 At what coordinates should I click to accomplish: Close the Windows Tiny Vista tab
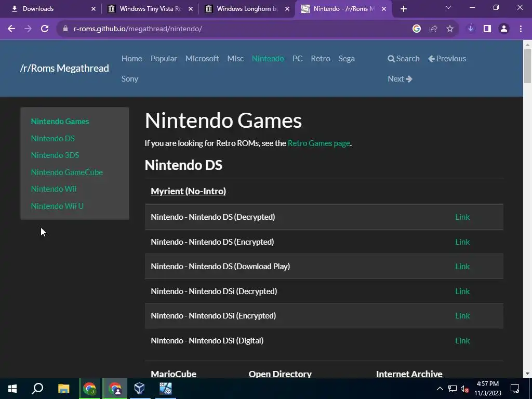(x=191, y=9)
